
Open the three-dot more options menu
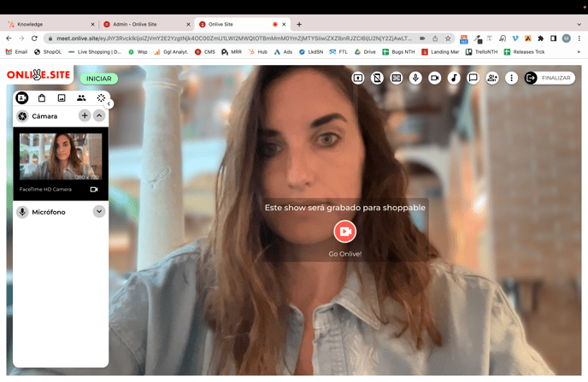511,78
